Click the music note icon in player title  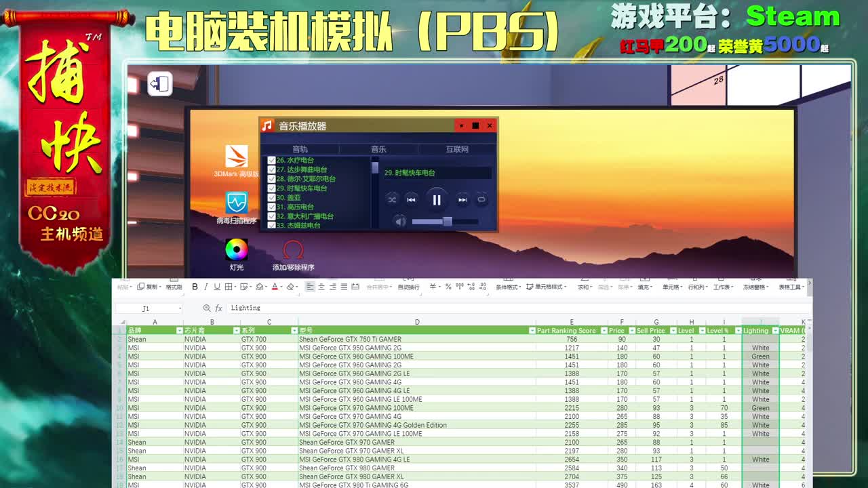coord(267,125)
